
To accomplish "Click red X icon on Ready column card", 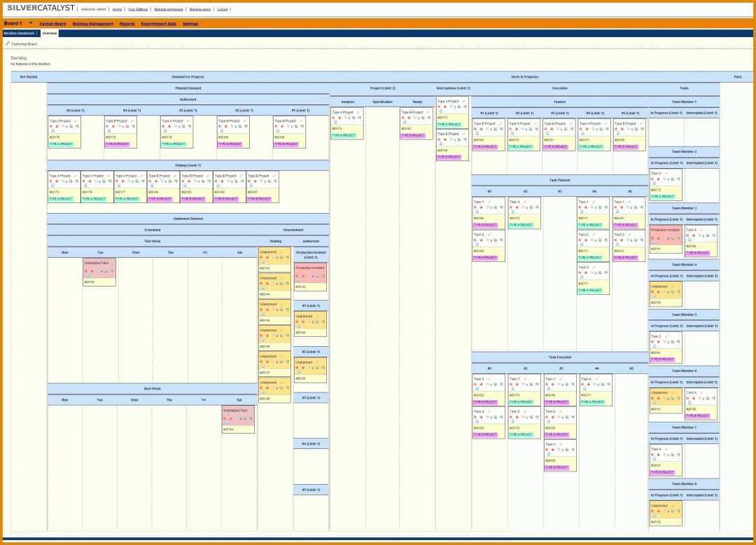I will (403, 118).
